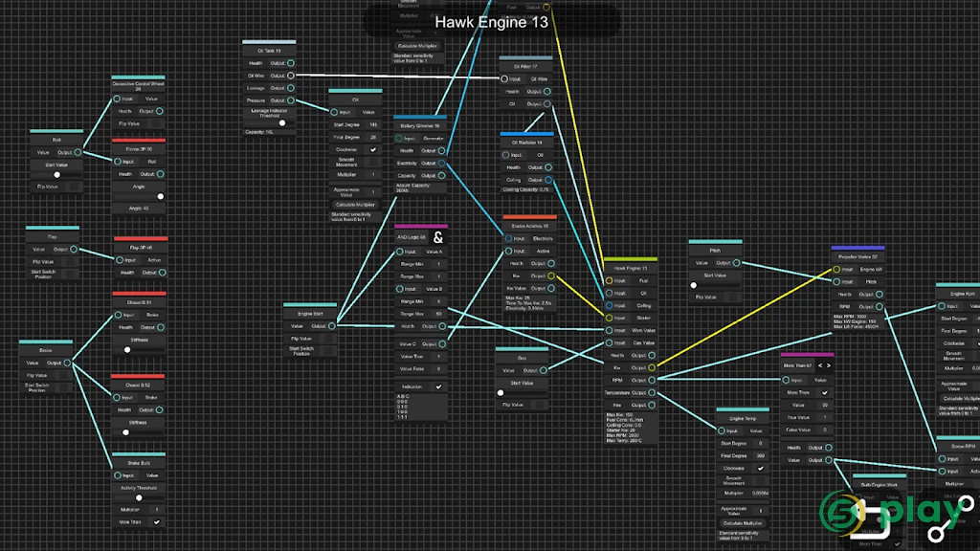Click the Kw output port on Starter Achilles
The height and width of the screenshot is (551, 980).
[x=551, y=275]
